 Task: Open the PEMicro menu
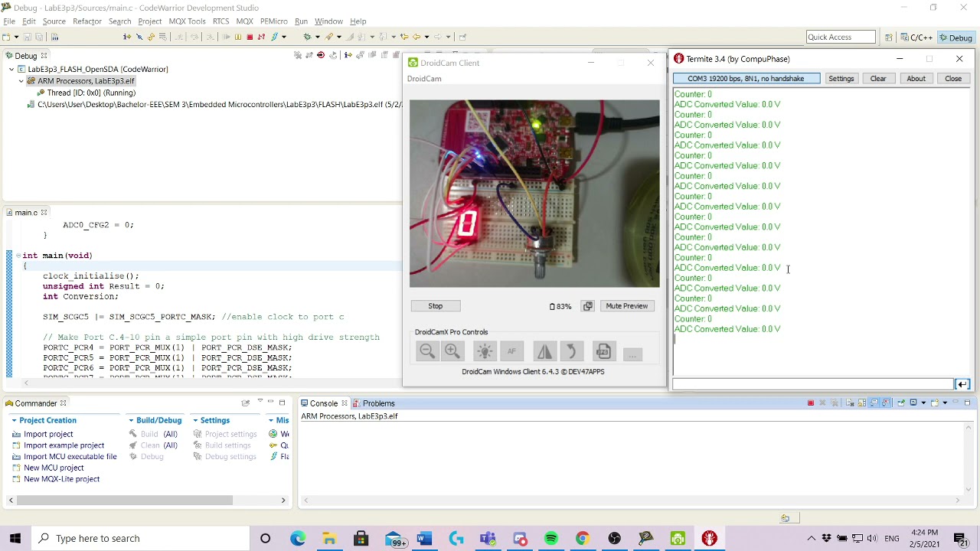273,21
